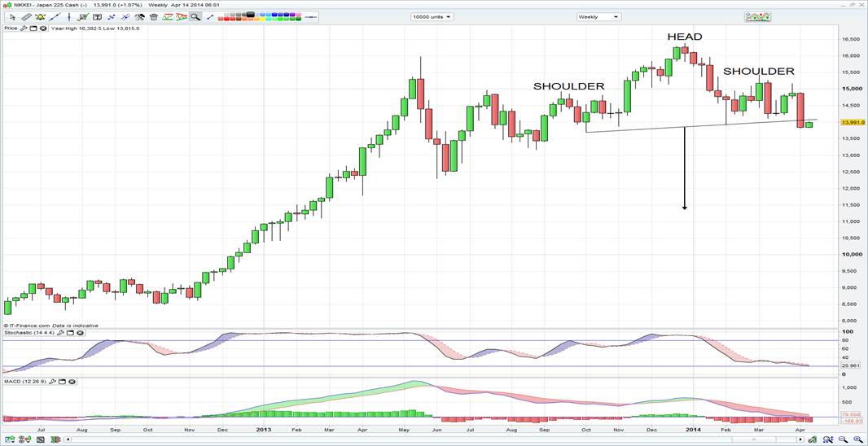Click the MACD (12 26 9) label
The height and width of the screenshot is (446, 868).
(x=26, y=382)
